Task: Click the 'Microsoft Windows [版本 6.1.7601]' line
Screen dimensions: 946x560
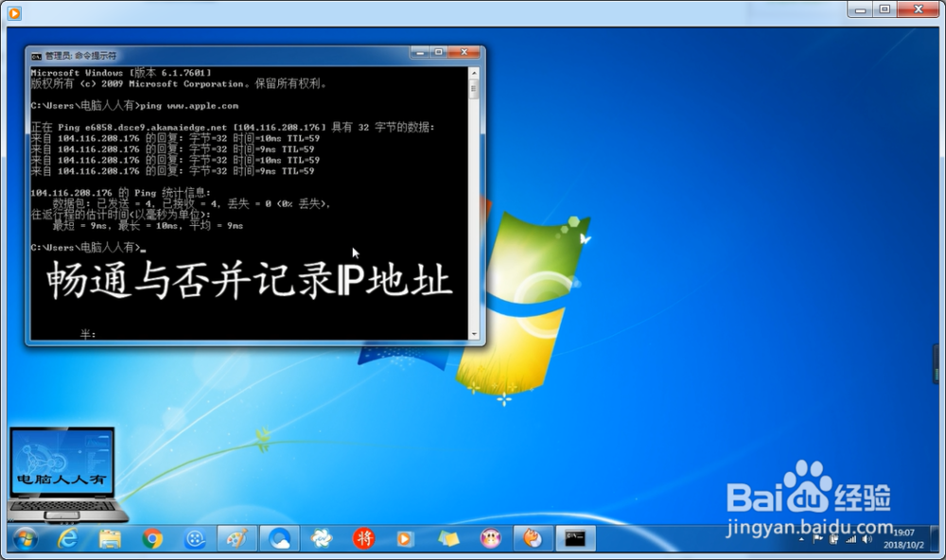Action: coord(121,73)
